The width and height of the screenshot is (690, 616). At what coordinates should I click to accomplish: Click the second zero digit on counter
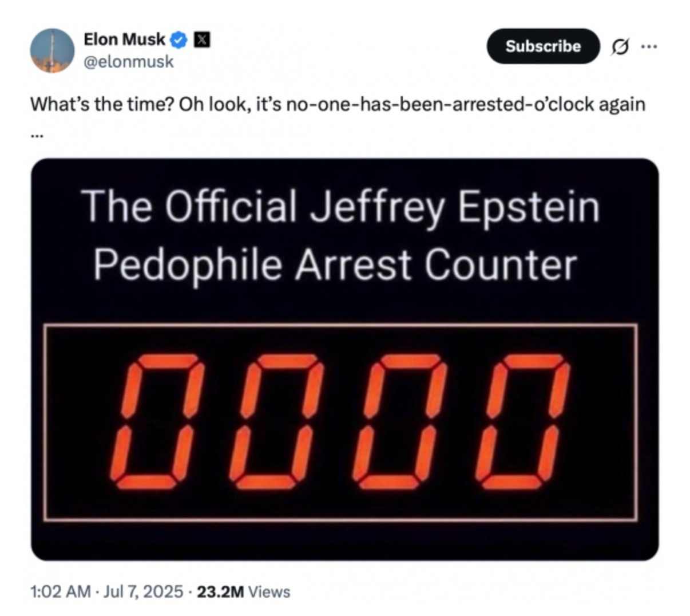[277, 422]
